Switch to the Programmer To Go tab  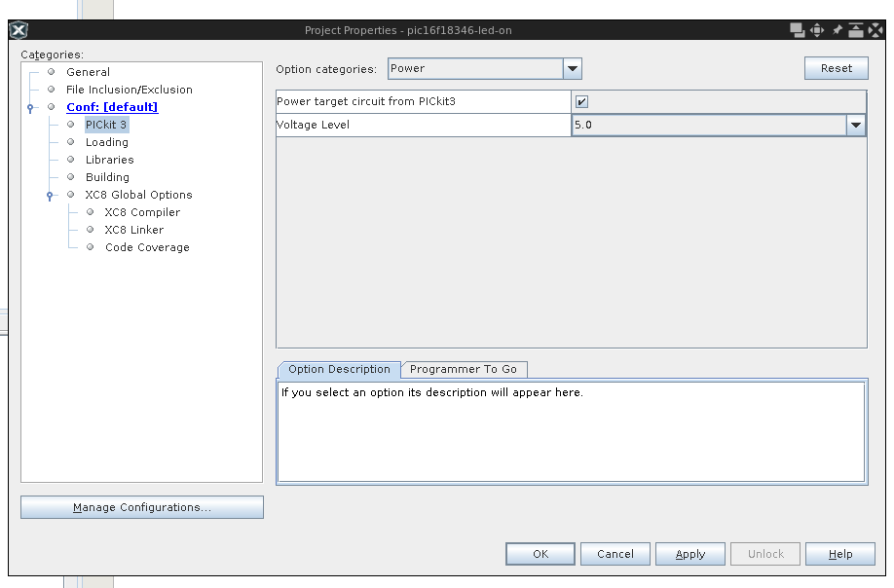[464, 370]
